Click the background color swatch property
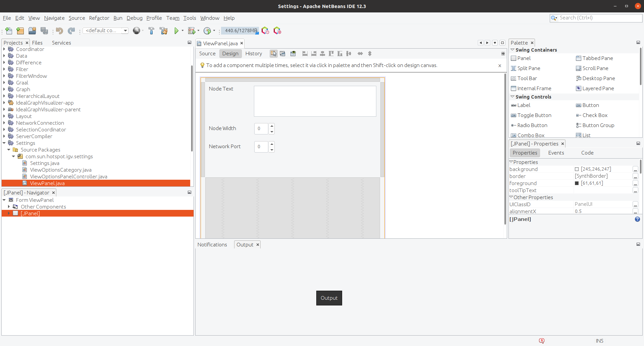This screenshot has height=346, width=644. click(x=577, y=169)
